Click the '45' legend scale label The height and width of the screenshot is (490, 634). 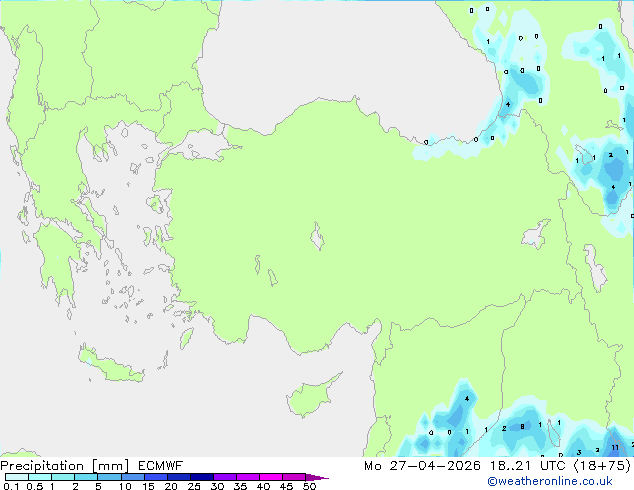click(x=286, y=486)
